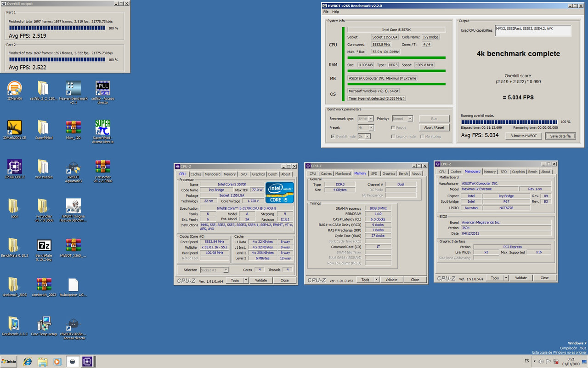Switch to HWBOT x265 taskbar button
588x368 pixels.
click(x=73, y=362)
